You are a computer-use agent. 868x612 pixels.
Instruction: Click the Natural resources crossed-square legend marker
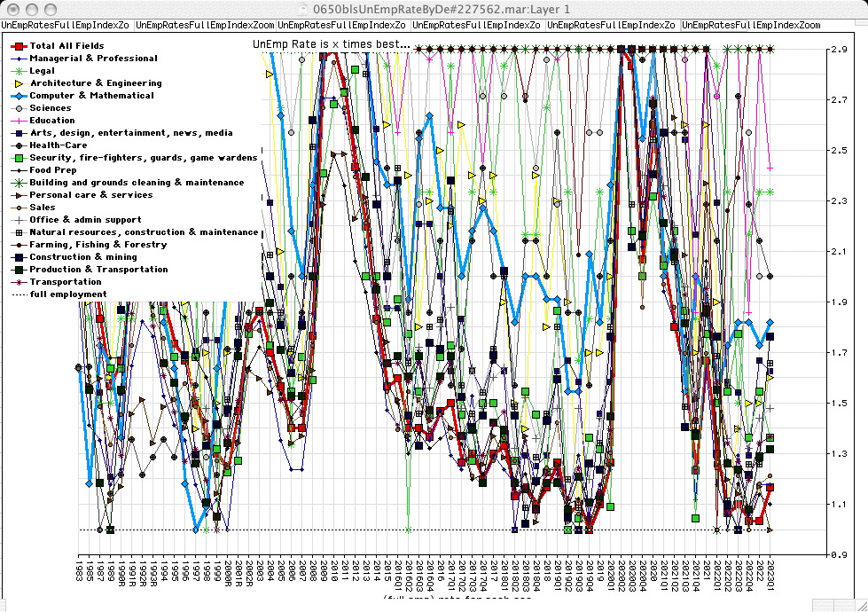[x=17, y=231]
